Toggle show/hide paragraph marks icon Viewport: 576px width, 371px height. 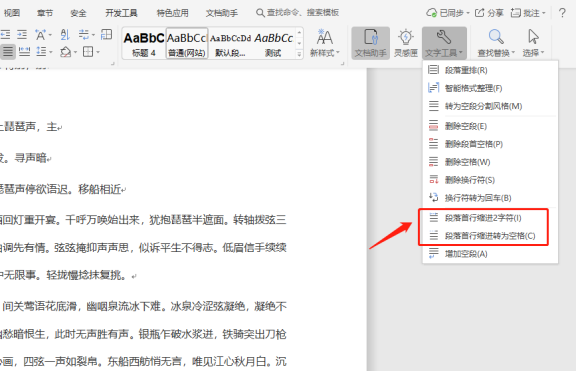pos(84,35)
